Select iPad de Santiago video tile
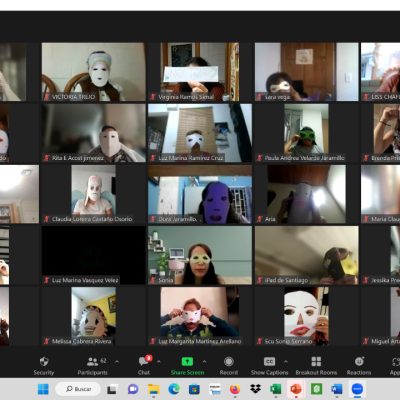This screenshot has height=400, width=400. coord(307,255)
